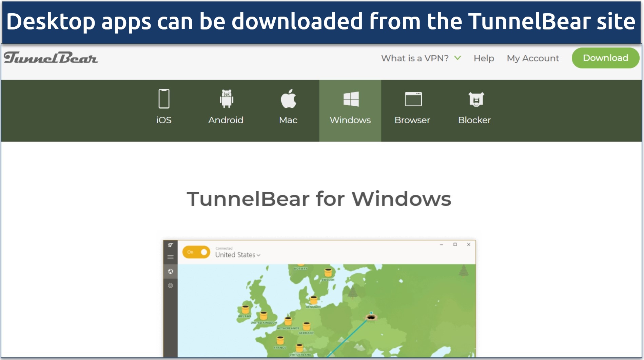Screen dimensions: 644x360
Task: Click the Apple icon for Mac apps
Action: click(288, 98)
